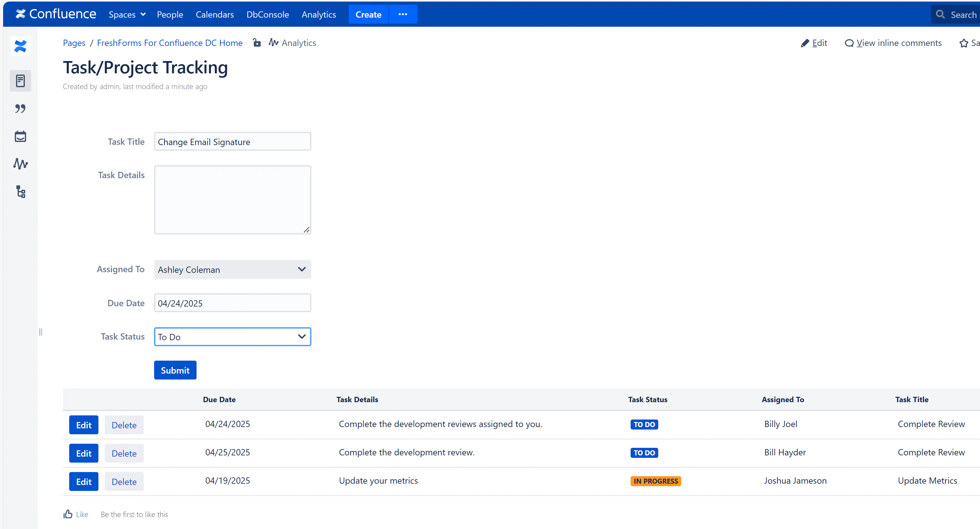Click the page restrictions unlock icon
The height and width of the screenshot is (529, 980).
(257, 42)
